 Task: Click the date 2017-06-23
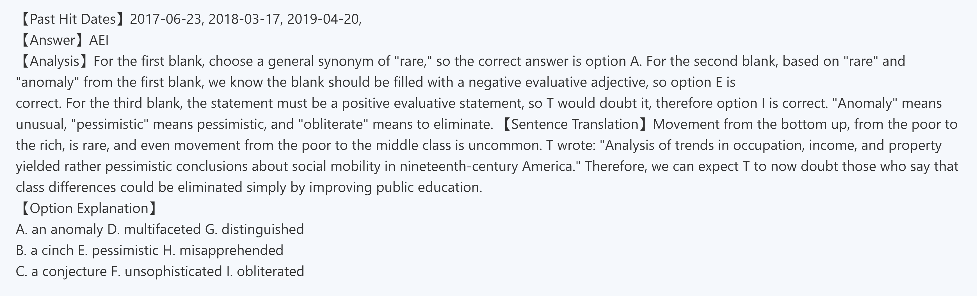click(166, 19)
